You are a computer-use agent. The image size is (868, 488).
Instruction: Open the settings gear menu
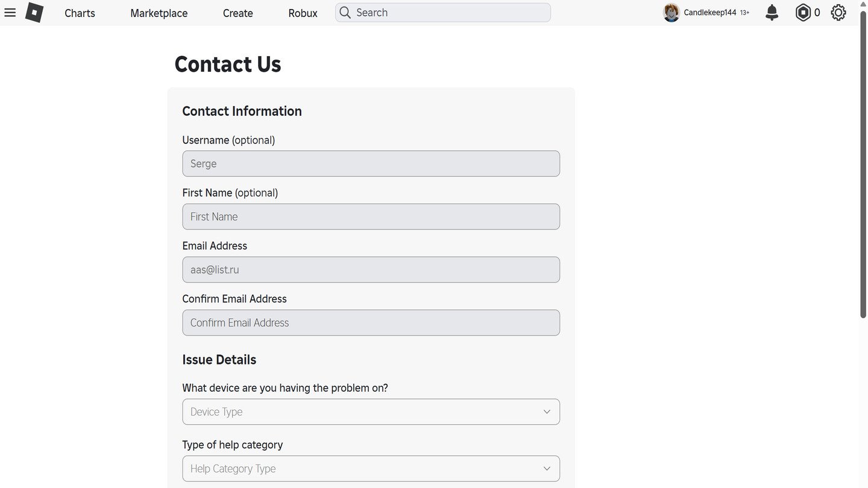(x=838, y=13)
